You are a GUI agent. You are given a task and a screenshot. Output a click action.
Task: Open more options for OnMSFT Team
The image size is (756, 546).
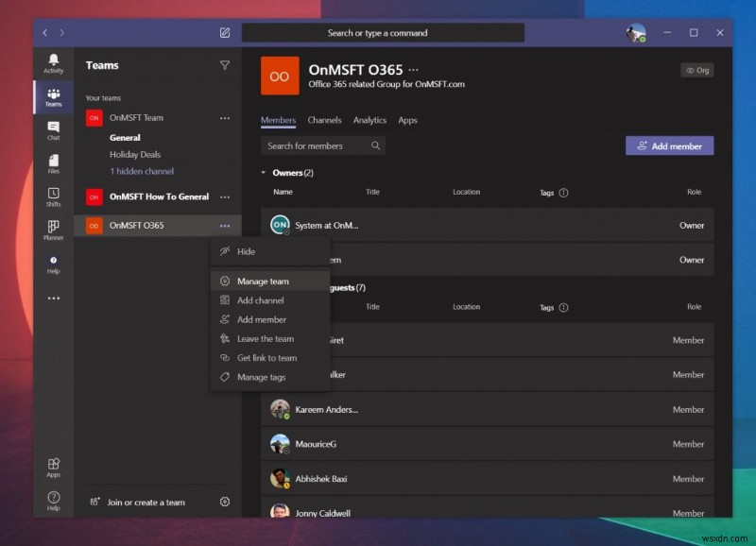coord(225,117)
